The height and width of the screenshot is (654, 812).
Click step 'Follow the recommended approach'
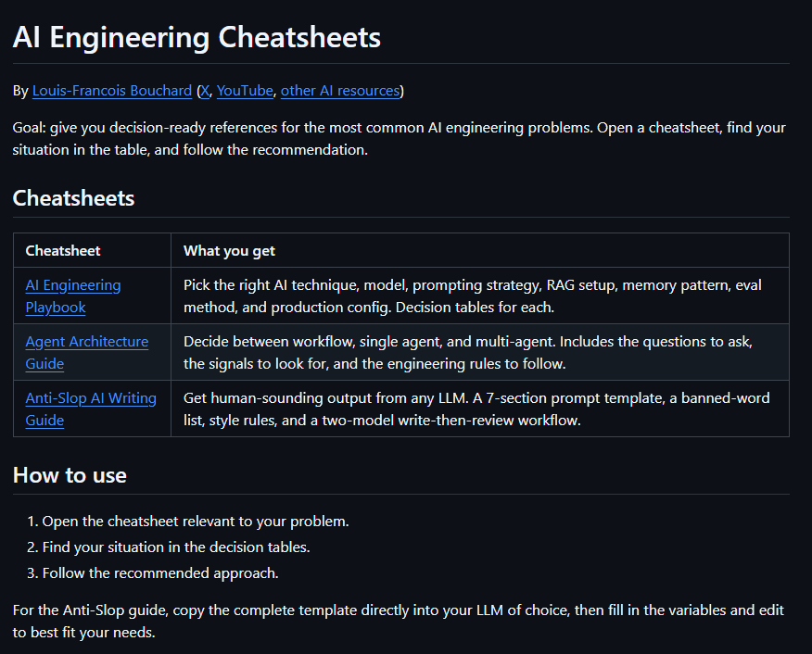pos(160,573)
